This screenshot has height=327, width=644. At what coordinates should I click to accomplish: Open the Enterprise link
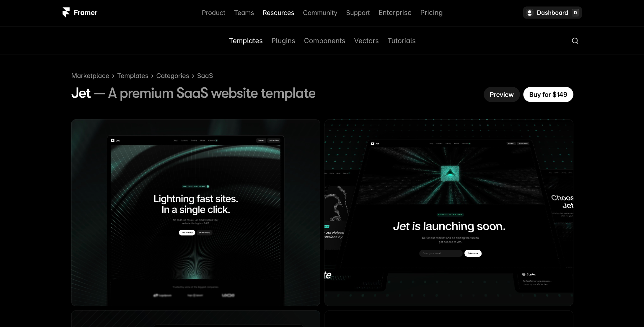395,13
